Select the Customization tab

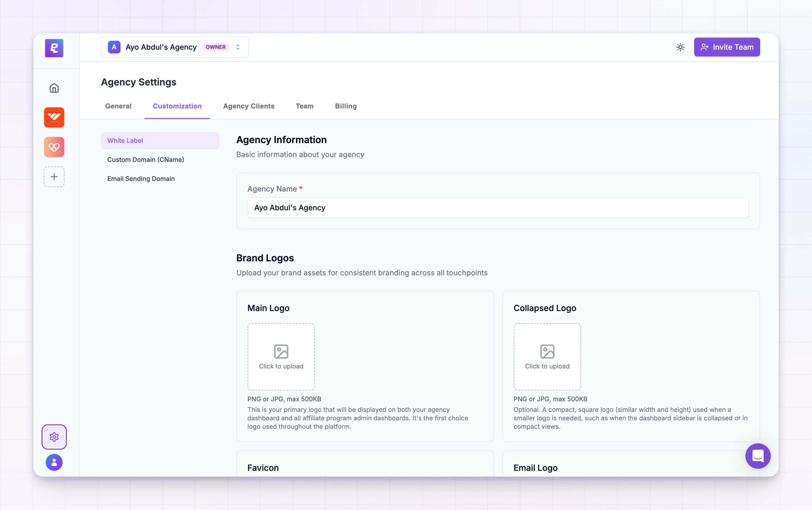pyautogui.click(x=177, y=106)
